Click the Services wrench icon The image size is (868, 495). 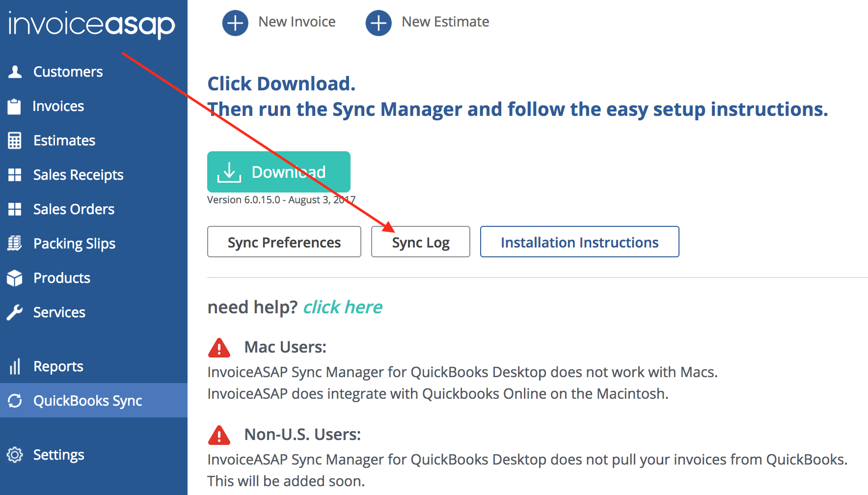pyautogui.click(x=15, y=312)
